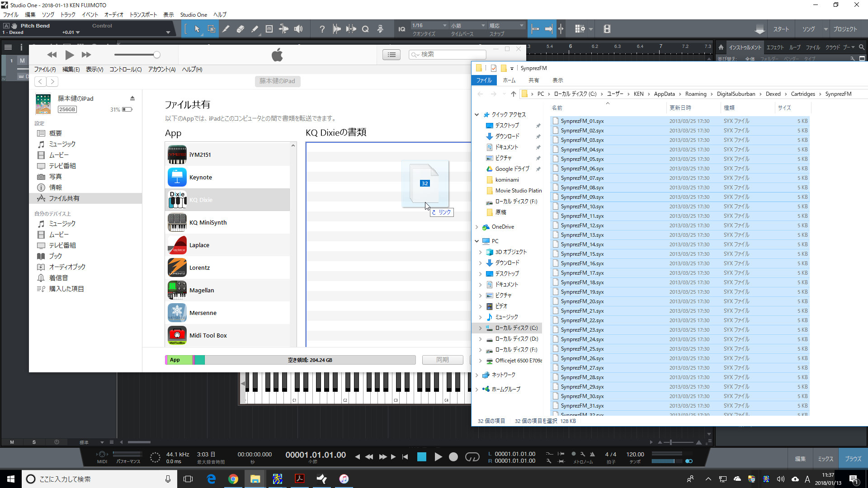
Task: Select the Mute tool
Action: coord(269,29)
